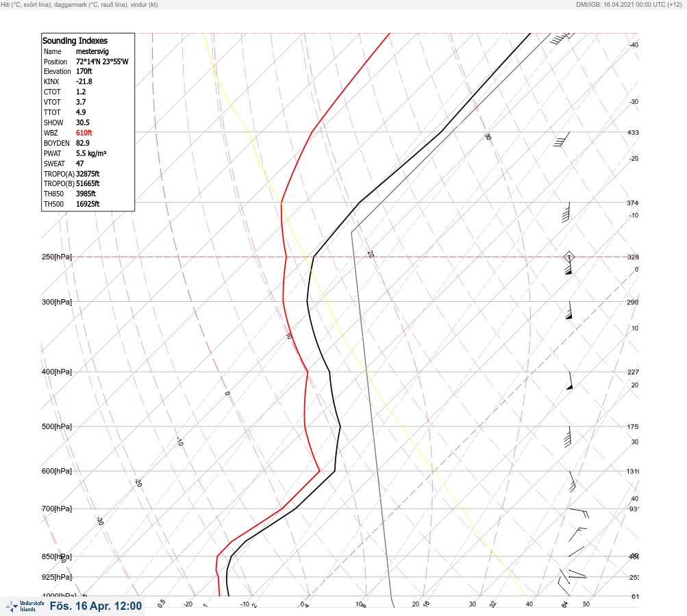Click the Vedurstofa Islands logo
Screen dimensions: 687x616
point(25,606)
